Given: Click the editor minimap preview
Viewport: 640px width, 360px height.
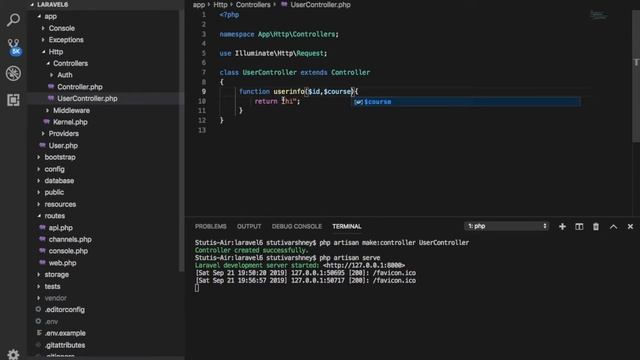Looking at the screenshot, I should coord(598,15).
